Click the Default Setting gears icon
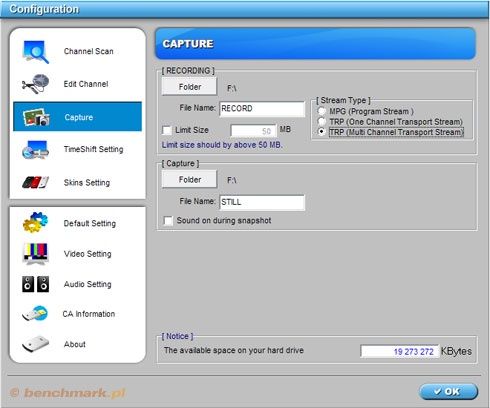The width and height of the screenshot is (490, 408). [35, 222]
